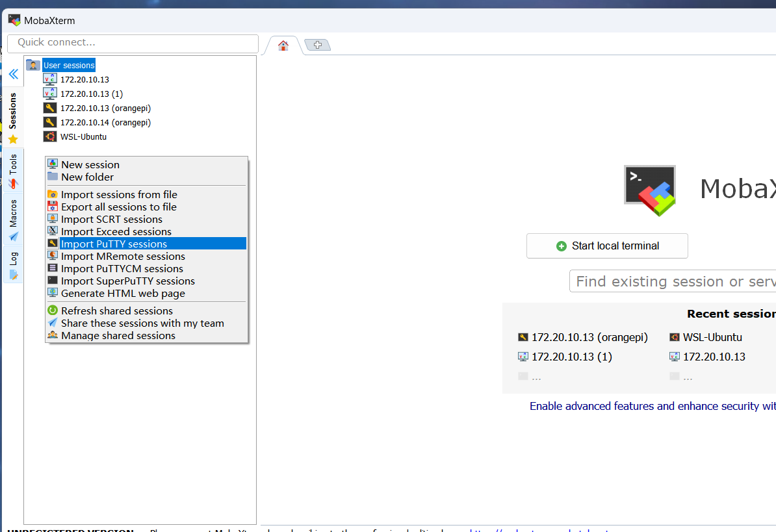Screen dimensions: 776x532
Task: Select session 172.20.10.13 in tree
Action: coord(84,80)
